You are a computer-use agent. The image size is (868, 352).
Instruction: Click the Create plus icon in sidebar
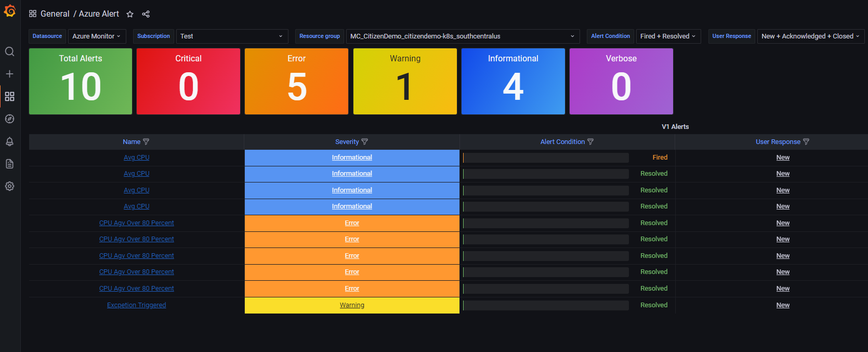click(x=9, y=74)
